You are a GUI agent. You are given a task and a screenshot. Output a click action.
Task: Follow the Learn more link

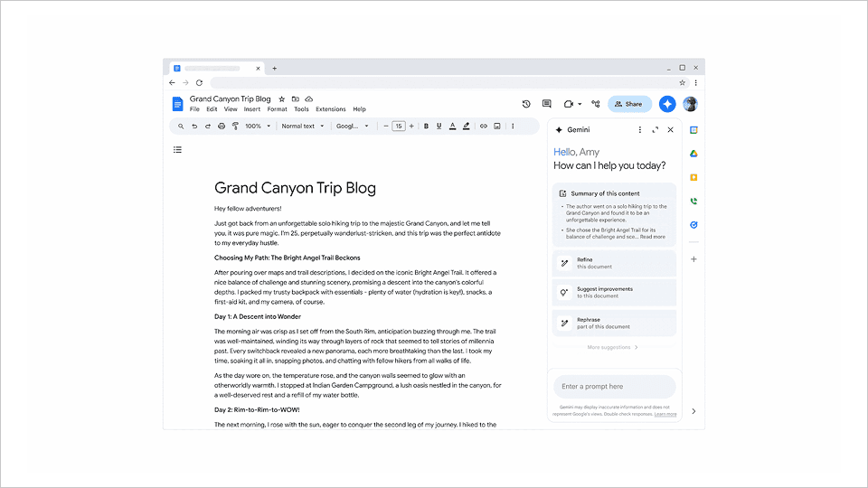(665, 414)
